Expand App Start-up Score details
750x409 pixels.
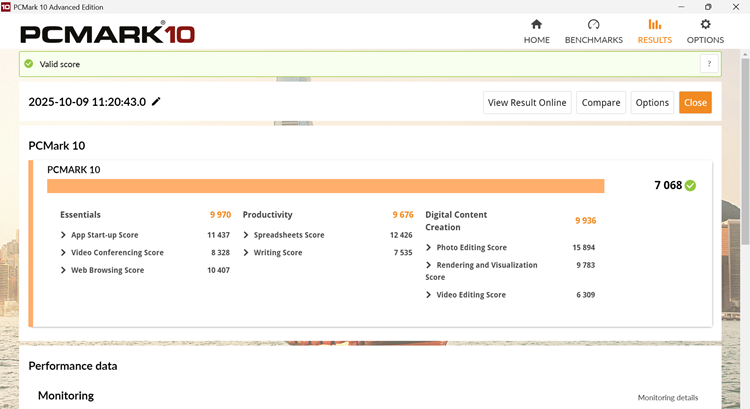[x=63, y=235]
